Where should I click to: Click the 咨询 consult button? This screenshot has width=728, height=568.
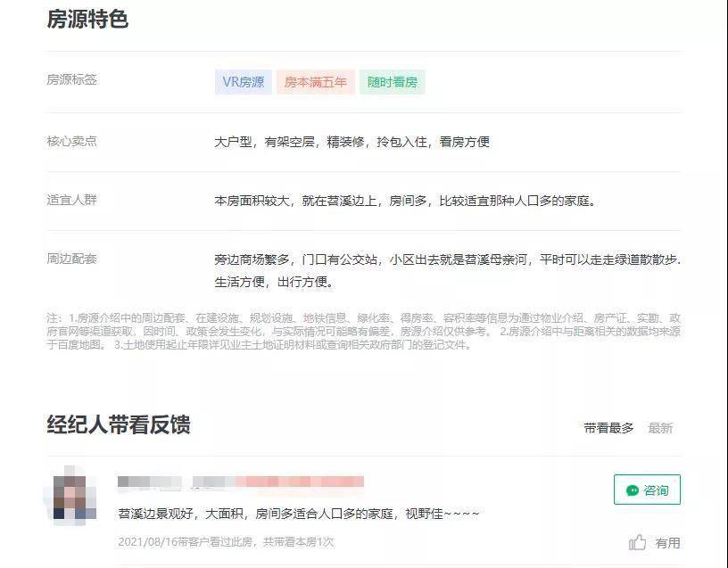(x=647, y=490)
